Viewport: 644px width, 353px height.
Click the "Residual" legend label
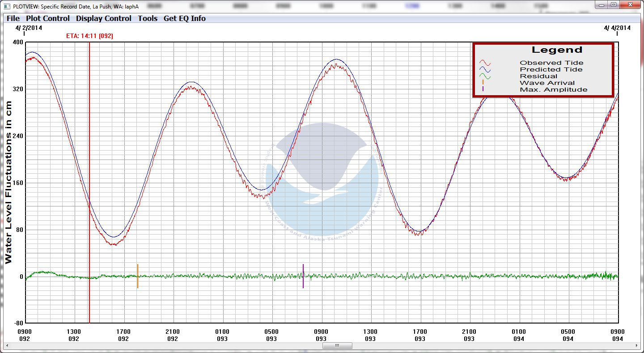(538, 76)
